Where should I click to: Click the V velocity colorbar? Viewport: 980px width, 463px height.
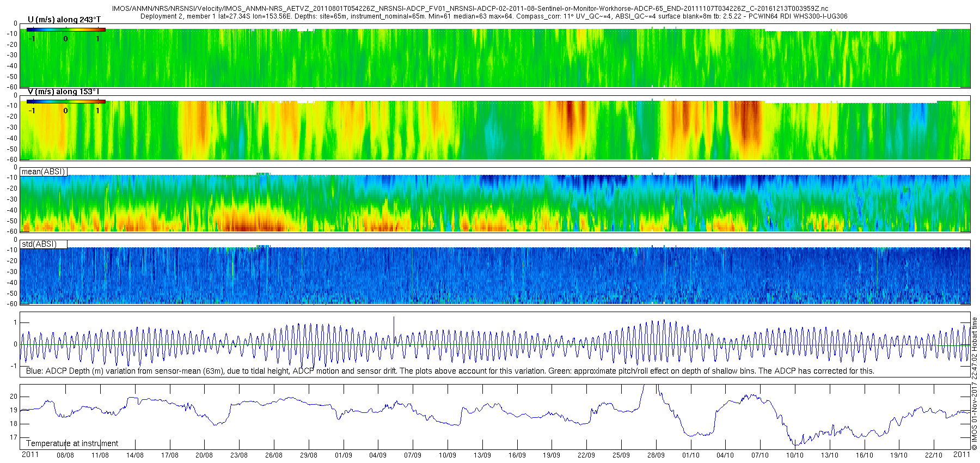click(66, 101)
